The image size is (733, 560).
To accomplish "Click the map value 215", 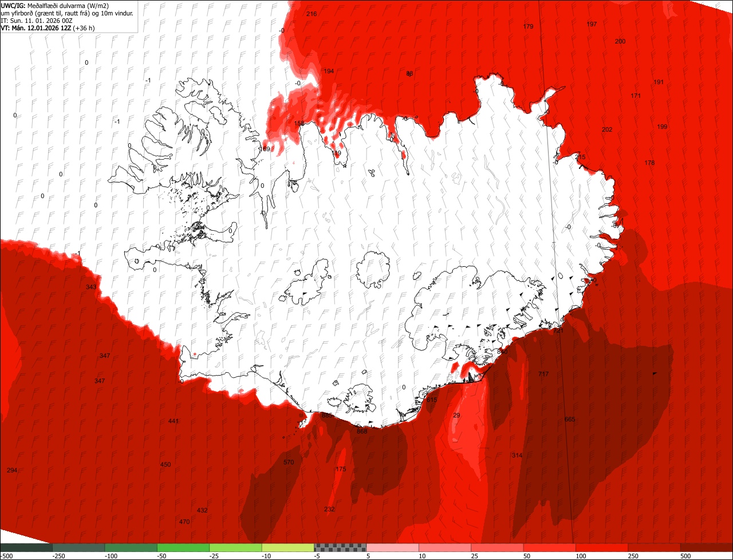I will [581, 157].
